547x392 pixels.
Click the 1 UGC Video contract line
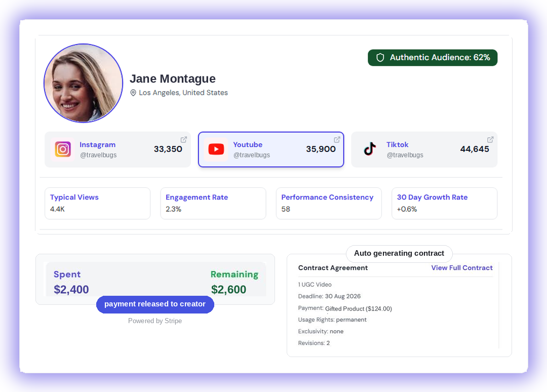[315, 285]
